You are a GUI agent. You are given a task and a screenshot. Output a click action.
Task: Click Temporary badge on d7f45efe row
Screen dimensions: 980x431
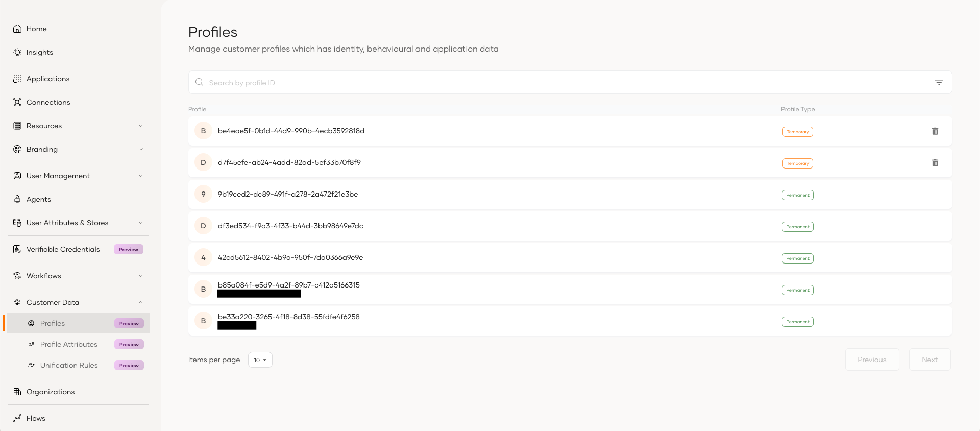click(x=798, y=163)
